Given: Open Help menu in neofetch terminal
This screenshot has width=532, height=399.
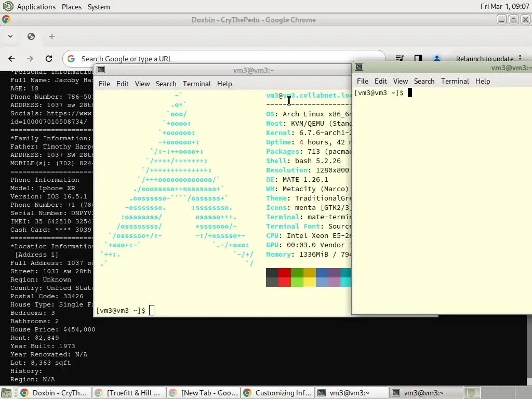Looking at the screenshot, I should click(x=224, y=84).
